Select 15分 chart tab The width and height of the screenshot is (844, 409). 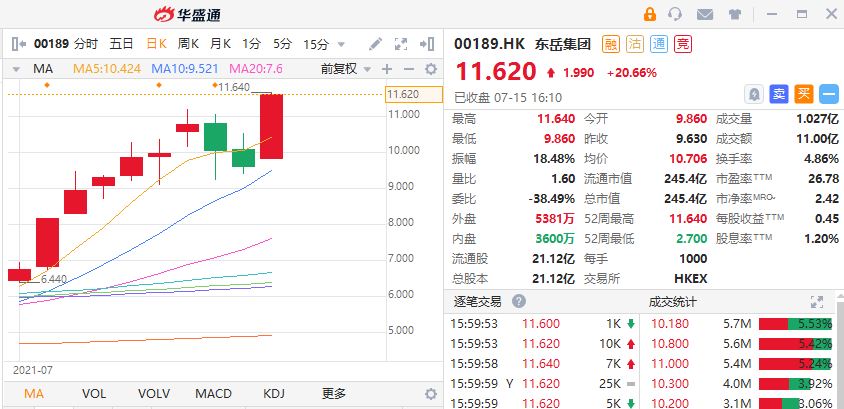(316, 44)
